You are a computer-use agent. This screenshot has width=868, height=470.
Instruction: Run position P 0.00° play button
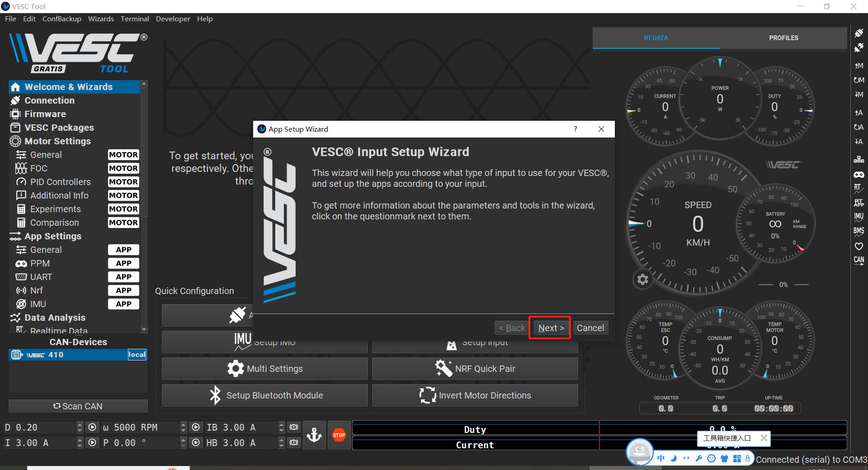195,443
